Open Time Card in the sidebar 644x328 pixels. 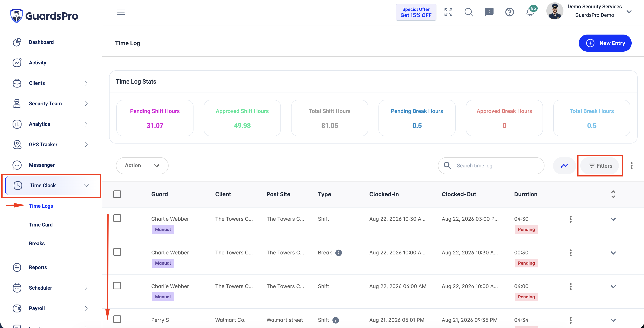[41, 225]
